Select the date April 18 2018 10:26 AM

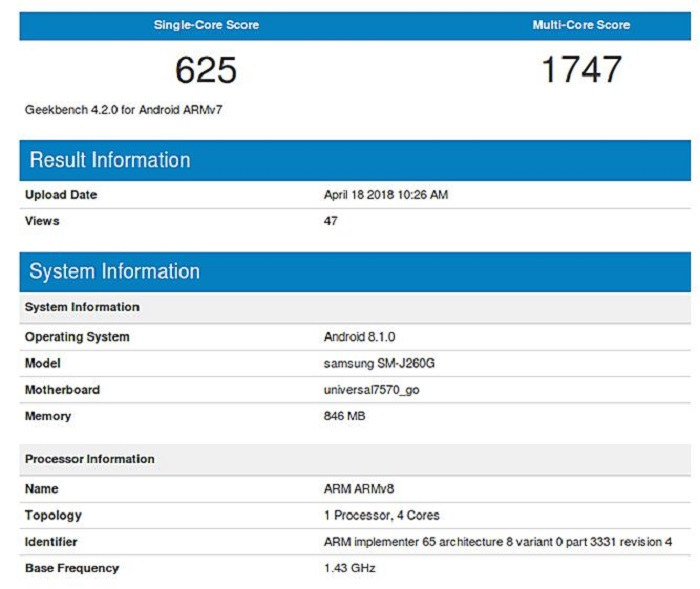click(386, 195)
